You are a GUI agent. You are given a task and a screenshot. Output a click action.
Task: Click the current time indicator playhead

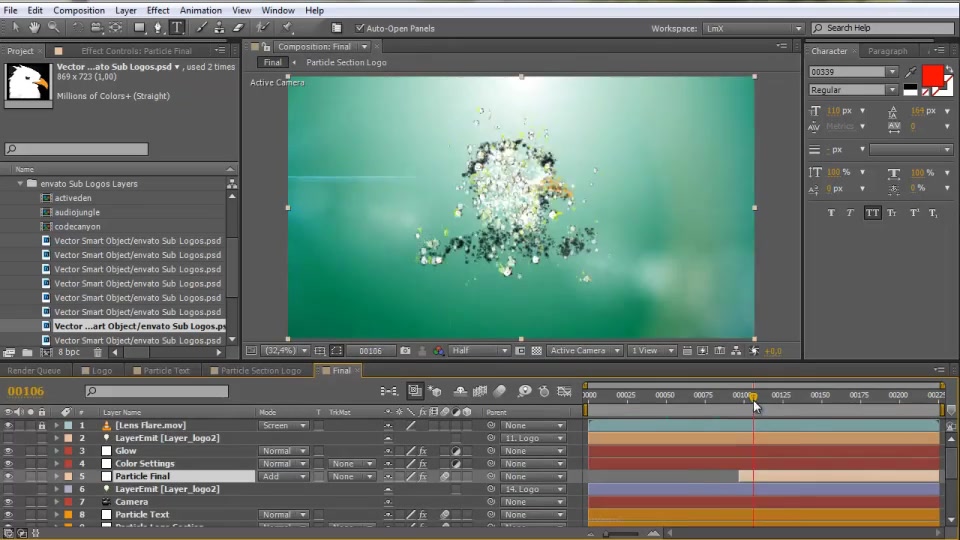click(x=754, y=397)
